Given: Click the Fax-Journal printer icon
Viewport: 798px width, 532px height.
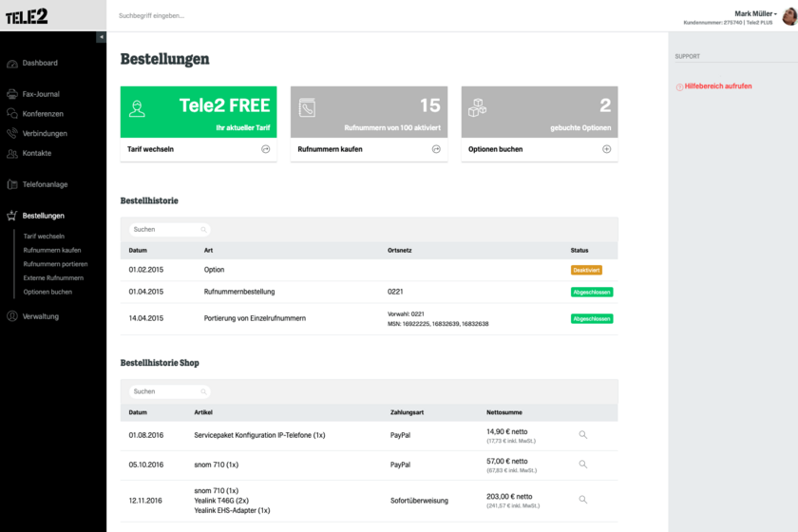Looking at the screenshot, I should coord(12,94).
